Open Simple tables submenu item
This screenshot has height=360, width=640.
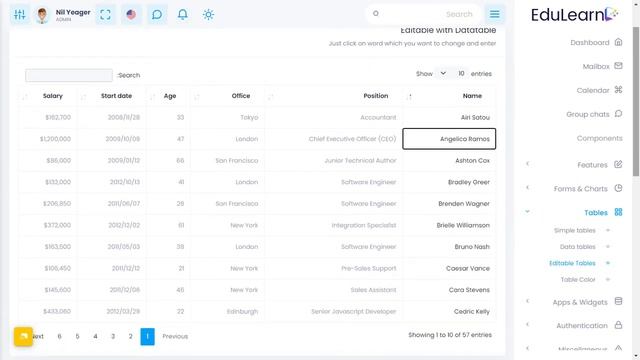pyautogui.click(x=574, y=231)
